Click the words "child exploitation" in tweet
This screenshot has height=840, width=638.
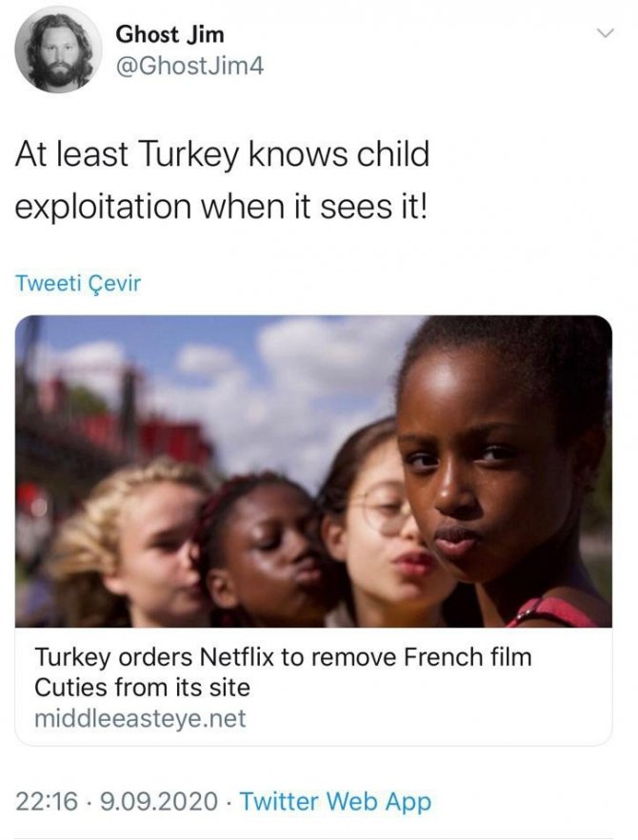pos(222,180)
